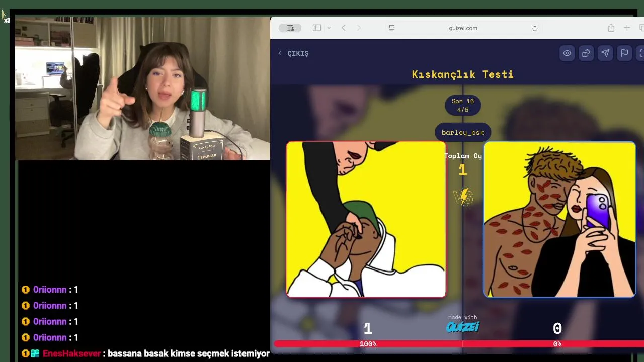Reload the page with refresh icon
This screenshot has width=644, height=362.
[535, 28]
